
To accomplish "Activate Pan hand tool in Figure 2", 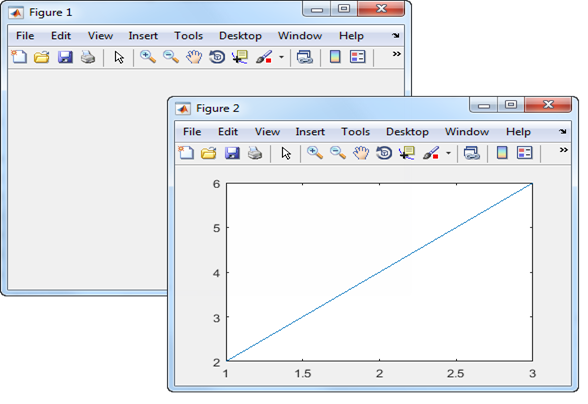I will click(361, 153).
